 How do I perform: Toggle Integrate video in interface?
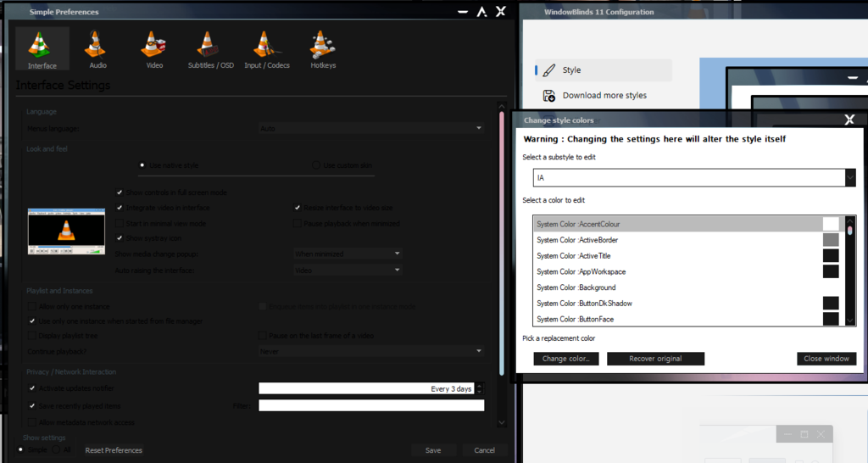(x=119, y=208)
